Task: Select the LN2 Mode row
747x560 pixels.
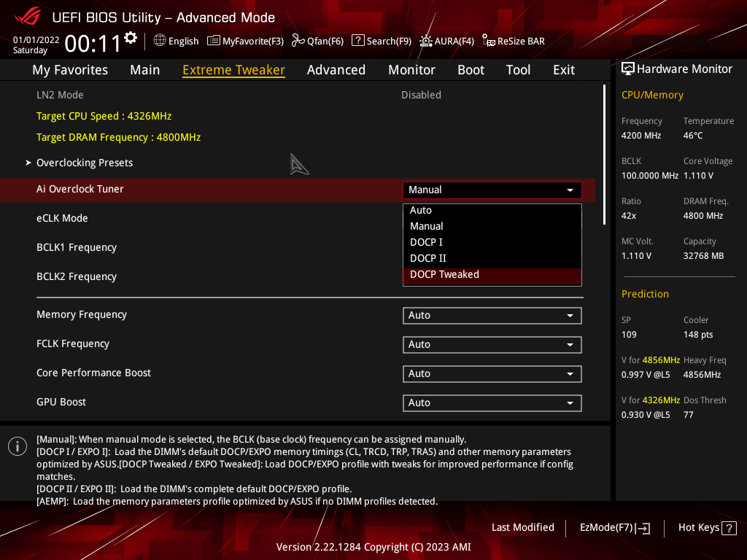Action: (298, 96)
